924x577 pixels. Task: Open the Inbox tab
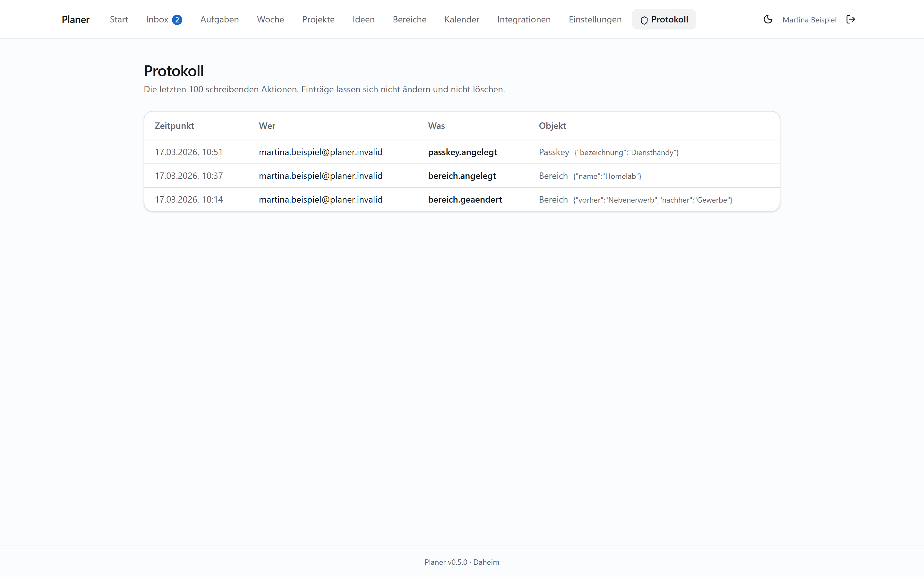[x=164, y=20]
